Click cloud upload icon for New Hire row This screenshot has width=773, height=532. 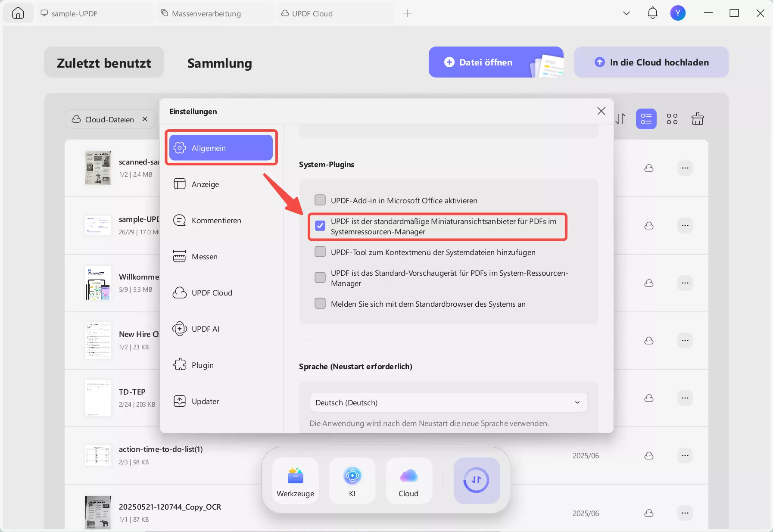point(649,340)
